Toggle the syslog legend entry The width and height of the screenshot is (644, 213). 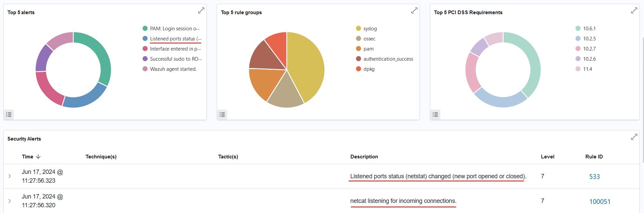point(370,29)
